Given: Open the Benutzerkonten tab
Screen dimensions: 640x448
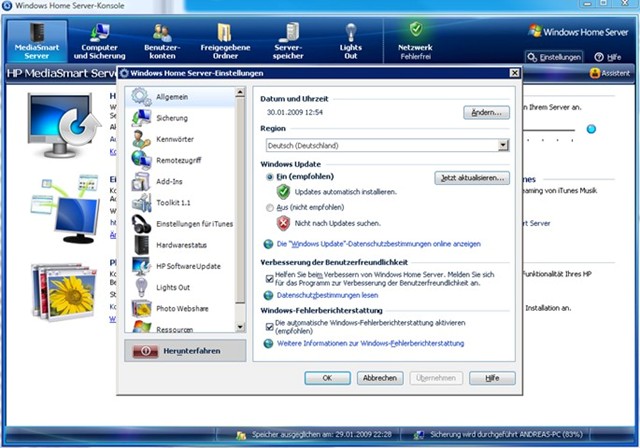Looking at the screenshot, I should [x=162, y=41].
